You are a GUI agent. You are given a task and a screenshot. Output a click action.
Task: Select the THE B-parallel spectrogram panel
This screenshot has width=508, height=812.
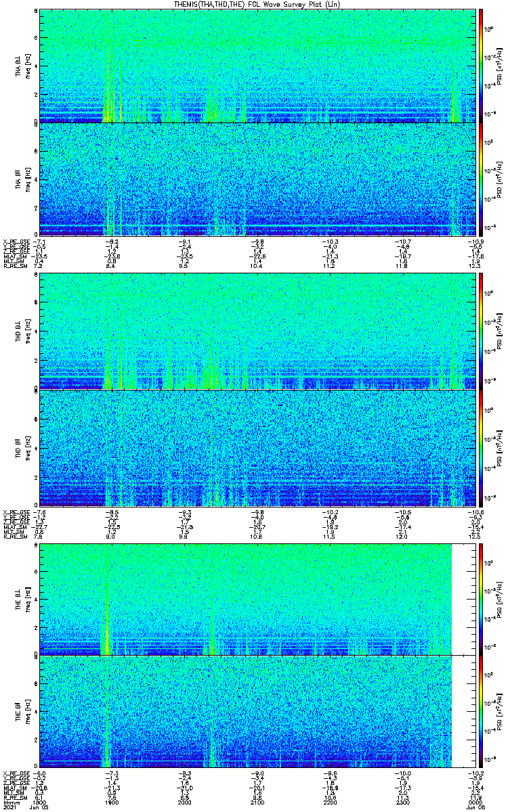click(257, 712)
